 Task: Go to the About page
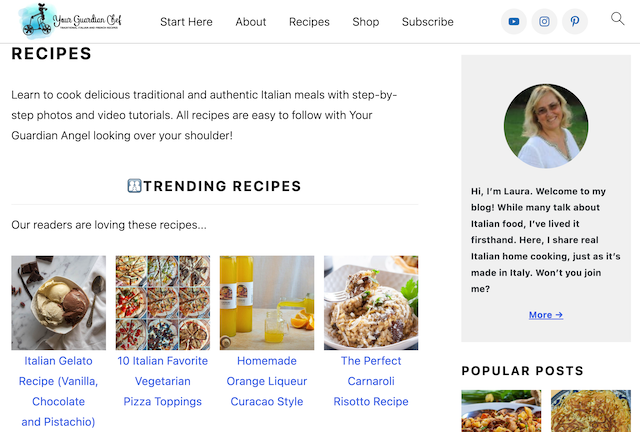pos(251,22)
